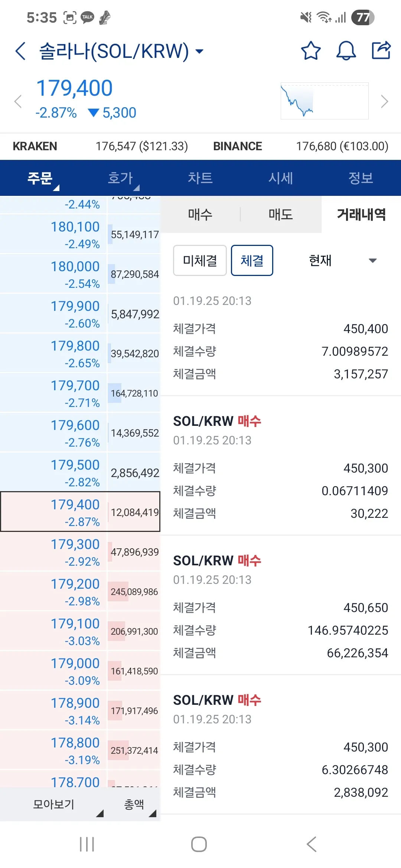401x868 pixels.
Task: Open the 매수 order tab
Action: pyautogui.click(x=200, y=214)
